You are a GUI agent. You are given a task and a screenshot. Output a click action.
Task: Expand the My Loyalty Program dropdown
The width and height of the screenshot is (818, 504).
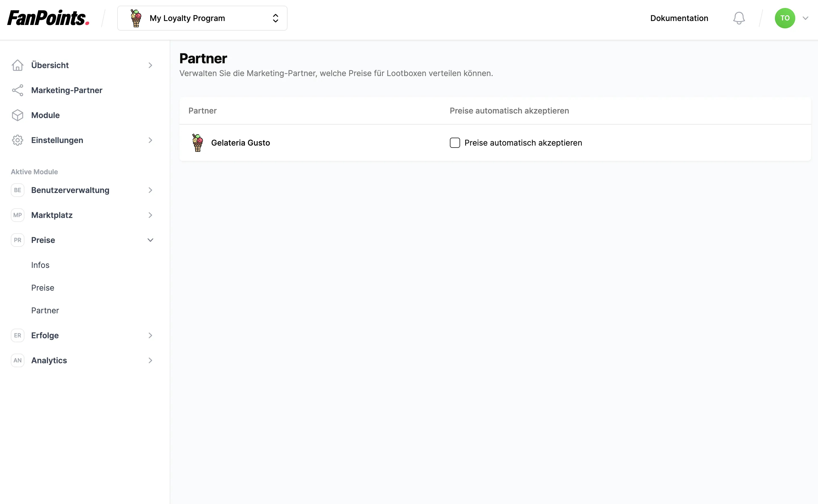click(x=275, y=18)
